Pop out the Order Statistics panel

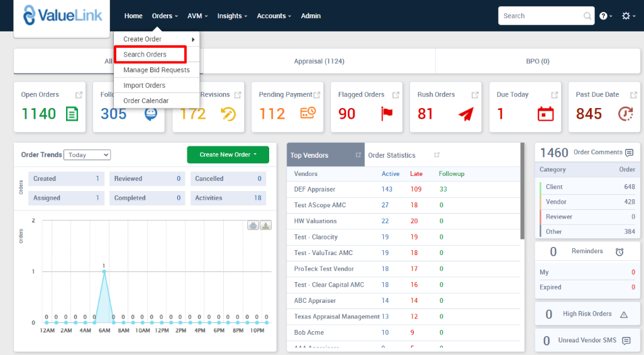click(x=437, y=155)
